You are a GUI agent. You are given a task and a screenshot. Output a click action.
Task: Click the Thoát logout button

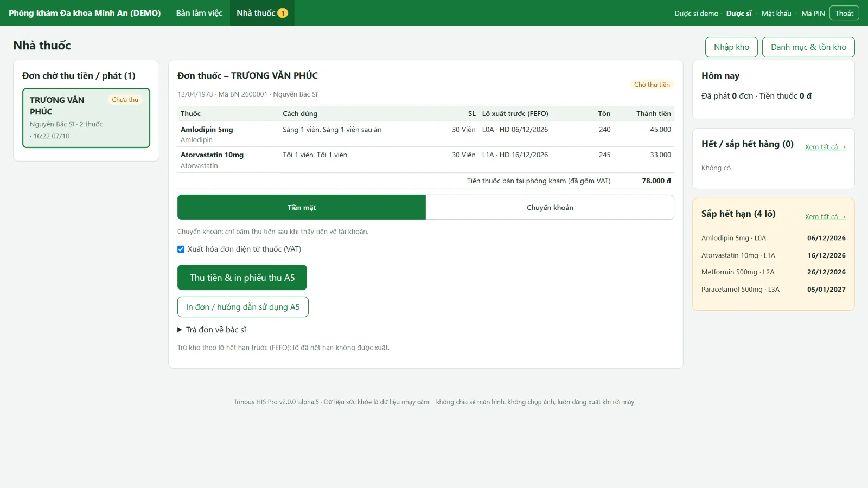(844, 13)
